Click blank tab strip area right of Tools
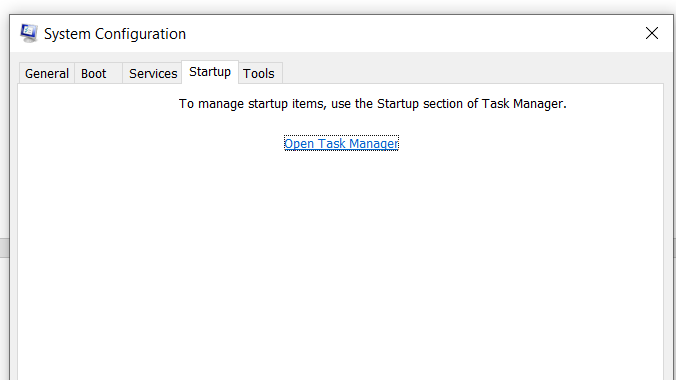 472,72
